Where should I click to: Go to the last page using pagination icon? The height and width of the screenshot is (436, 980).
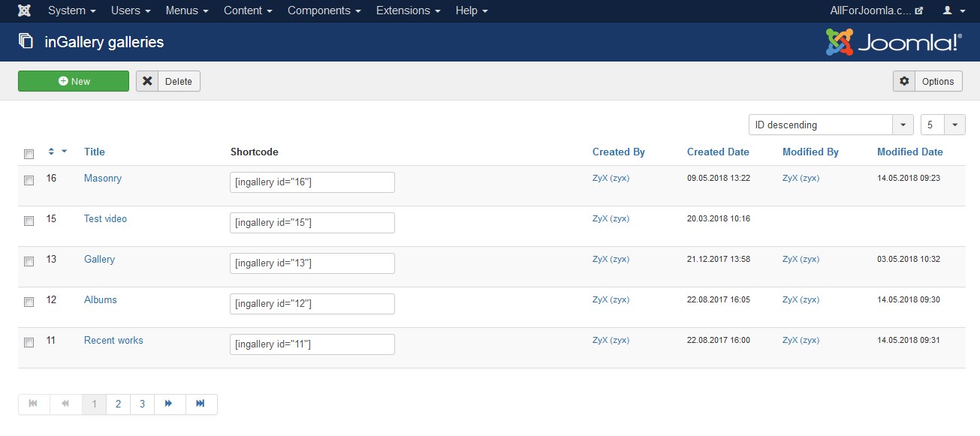point(201,404)
